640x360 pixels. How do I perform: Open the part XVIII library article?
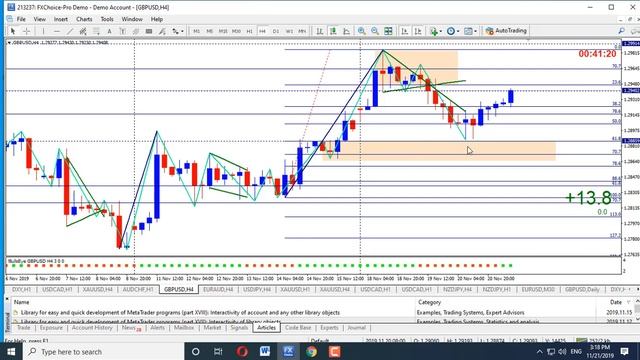[x=180, y=313]
